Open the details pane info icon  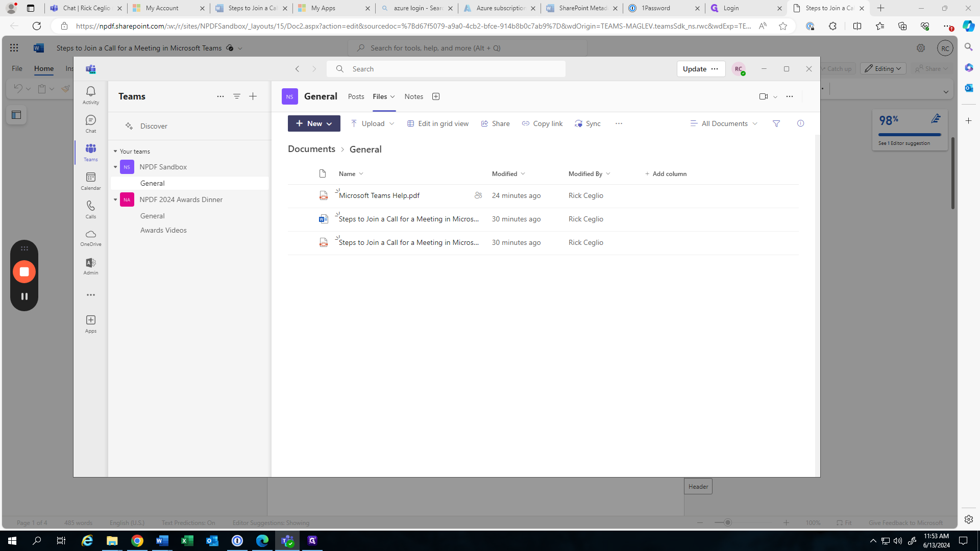pos(800,123)
